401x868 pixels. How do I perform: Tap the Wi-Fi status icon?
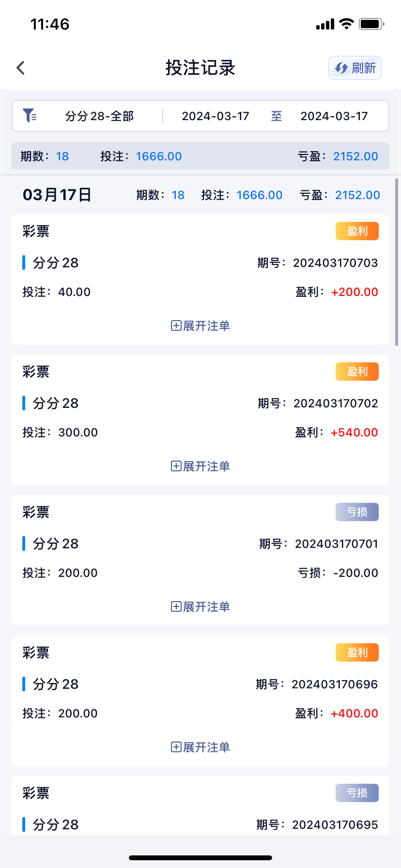346,24
